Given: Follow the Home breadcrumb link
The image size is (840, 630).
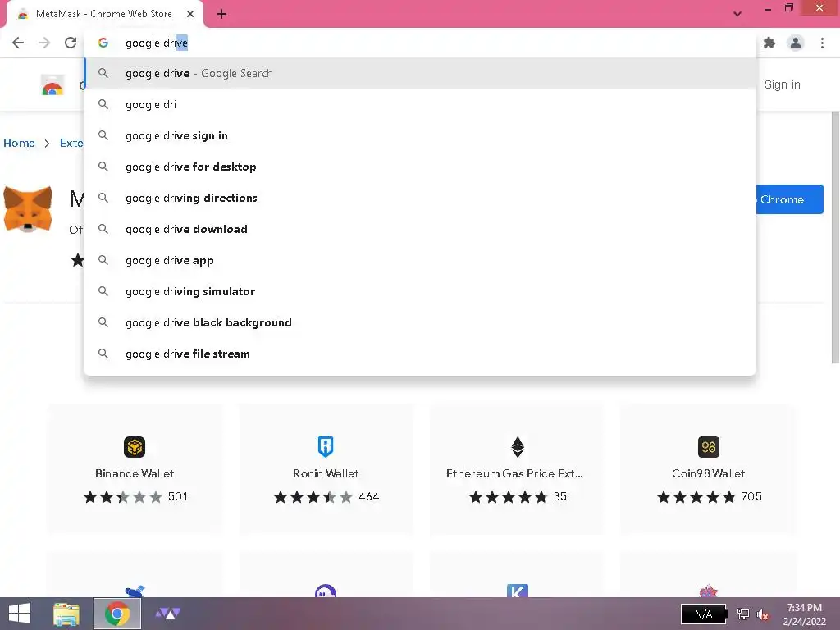Looking at the screenshot, I should point(20,143).
